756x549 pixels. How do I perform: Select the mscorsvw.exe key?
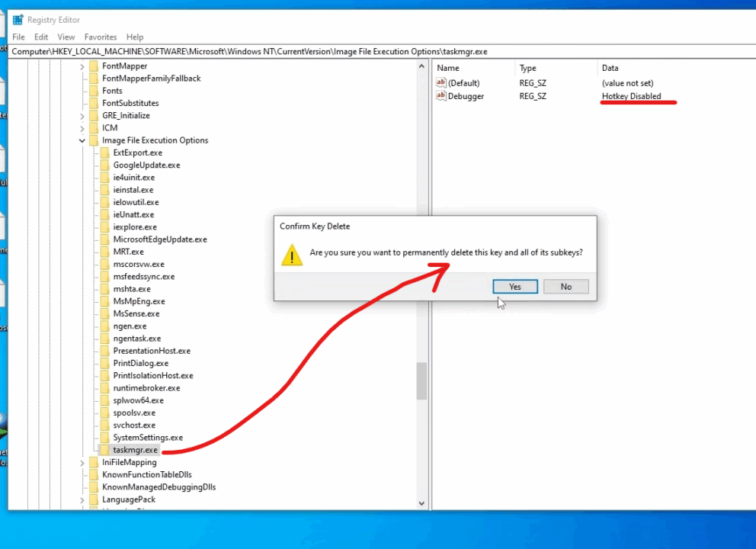pos(139,265)
